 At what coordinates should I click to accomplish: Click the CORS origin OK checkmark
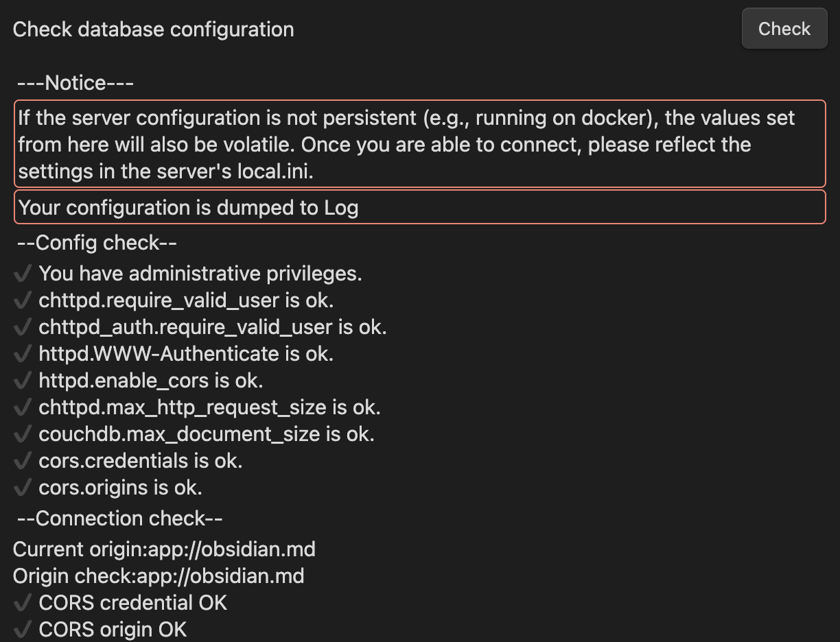[23, 630]
